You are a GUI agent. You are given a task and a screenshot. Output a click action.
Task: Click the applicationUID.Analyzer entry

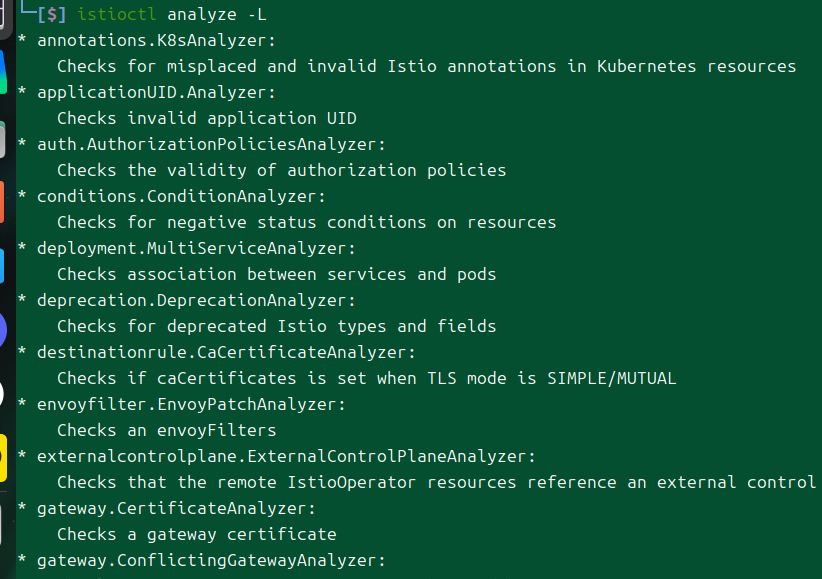coord(156,92)
